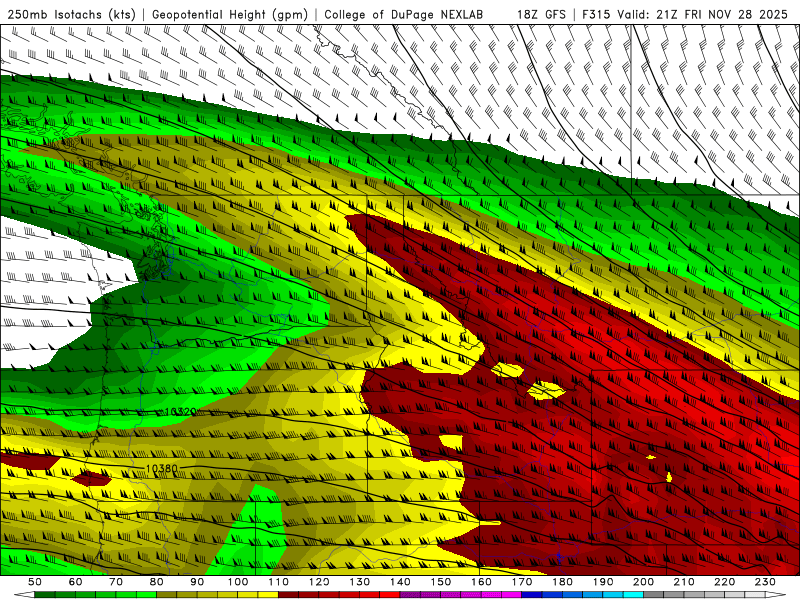Viewport: 800px width, 600px height.
Task: Pick the bright red swatch just before 140
Action: pos(390,595)
